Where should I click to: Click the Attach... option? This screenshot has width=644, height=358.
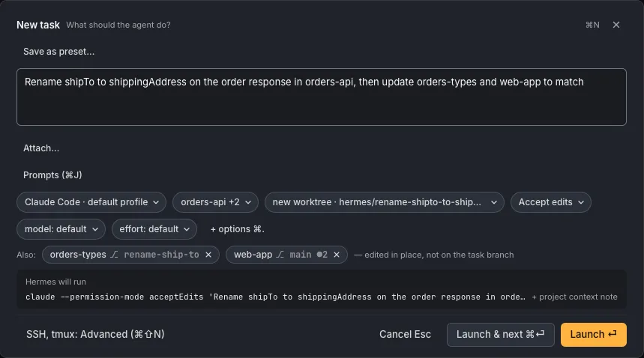pyautogui.click(x=41, y=148)
